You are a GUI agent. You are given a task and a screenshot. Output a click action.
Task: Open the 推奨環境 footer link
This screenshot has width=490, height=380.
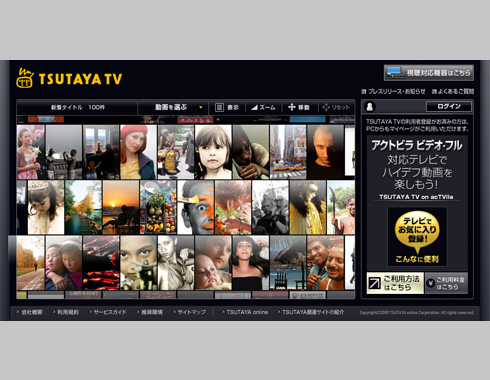[149, 312]
